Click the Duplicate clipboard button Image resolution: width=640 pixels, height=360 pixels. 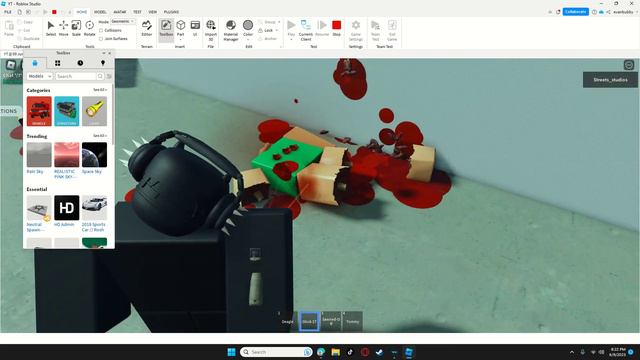point(29,39)
